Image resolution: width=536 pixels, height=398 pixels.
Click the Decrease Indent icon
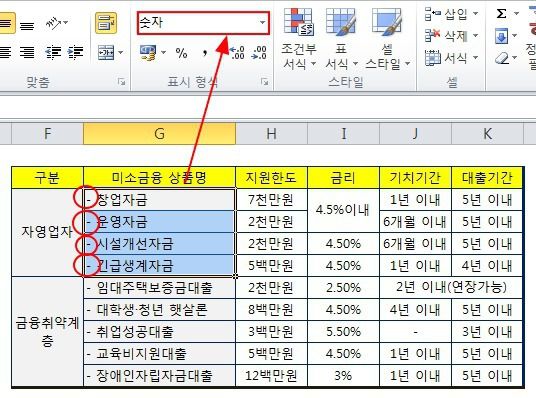pyautogui.click(x=53, y=53)
